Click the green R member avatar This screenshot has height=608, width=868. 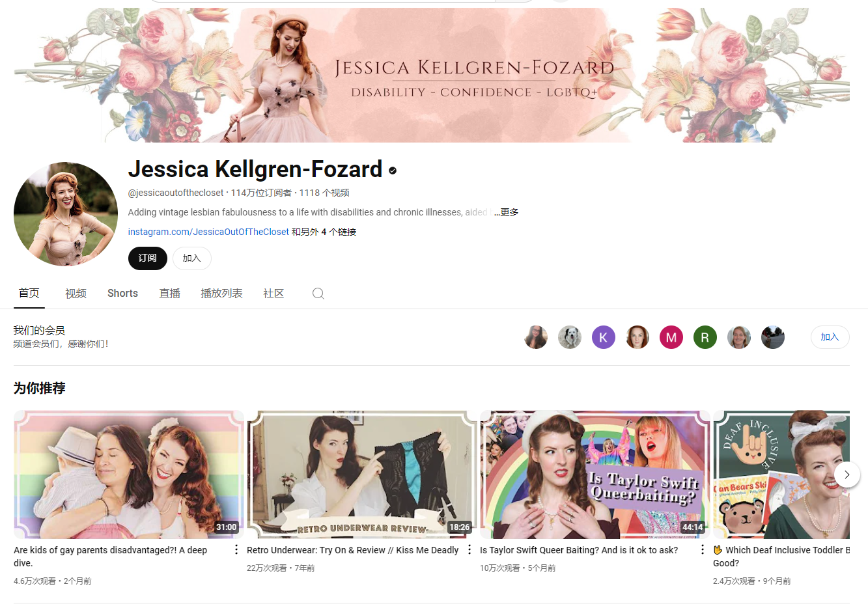(705, 337)
